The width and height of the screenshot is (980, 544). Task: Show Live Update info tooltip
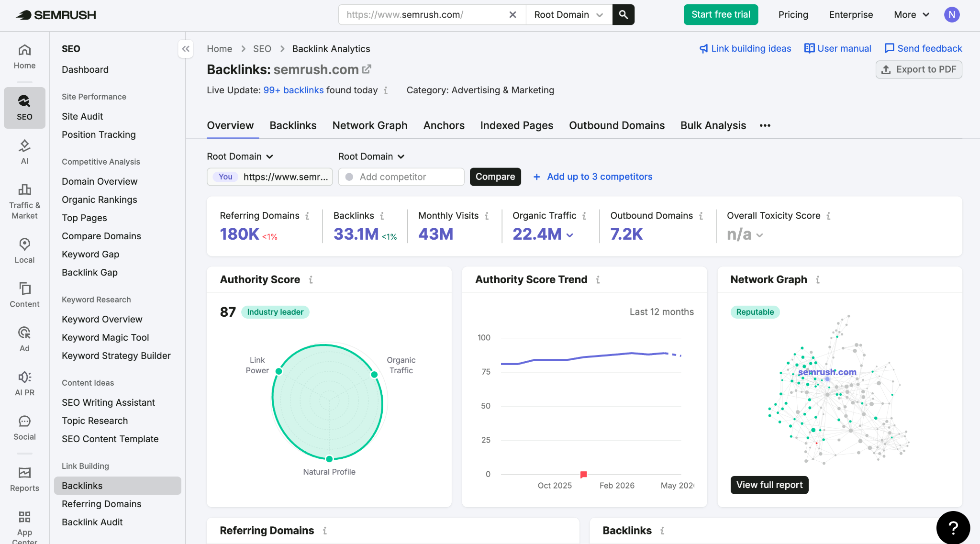[x=386, y=90]
